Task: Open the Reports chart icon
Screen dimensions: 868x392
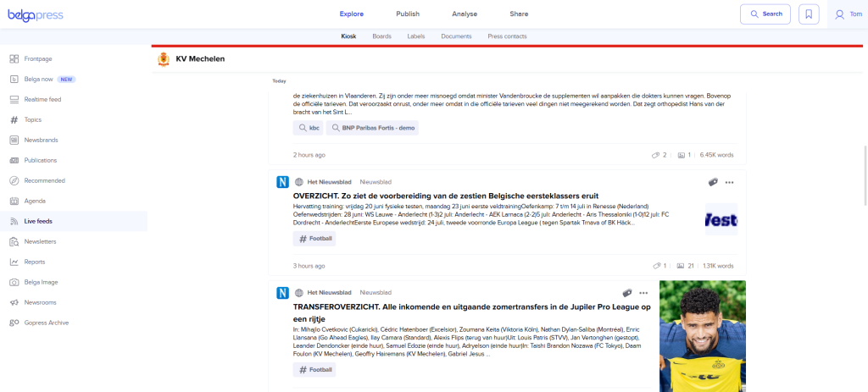Action: (x=14, y=262)
